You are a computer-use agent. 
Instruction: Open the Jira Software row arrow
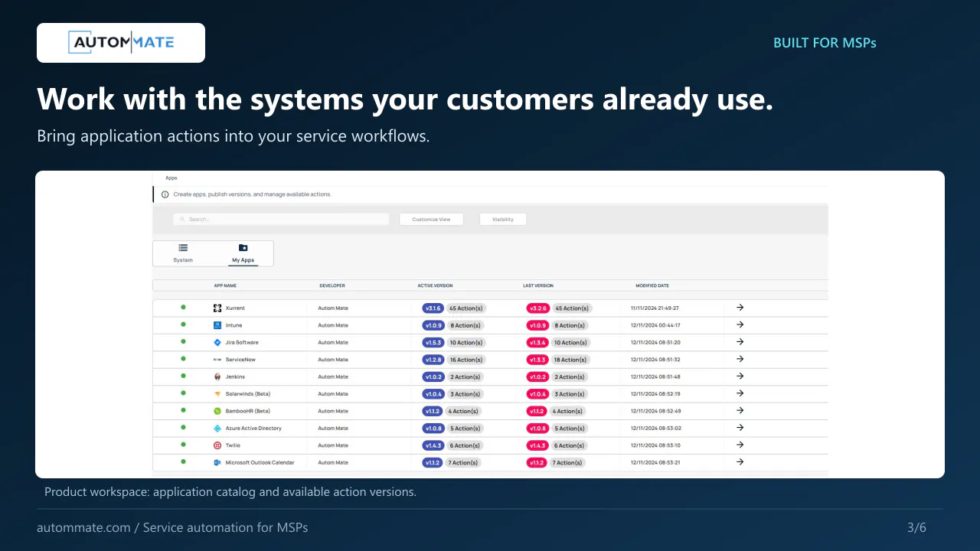(740, 342)
